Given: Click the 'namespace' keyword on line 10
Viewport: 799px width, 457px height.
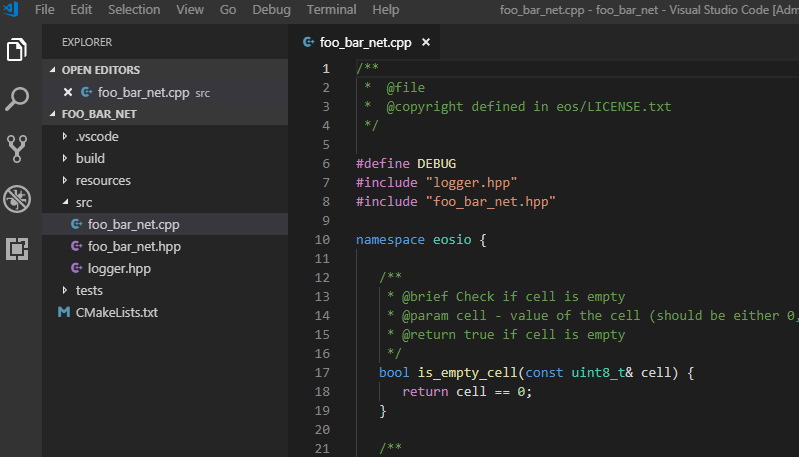Looking at the screenshot, I should (390, 239).
